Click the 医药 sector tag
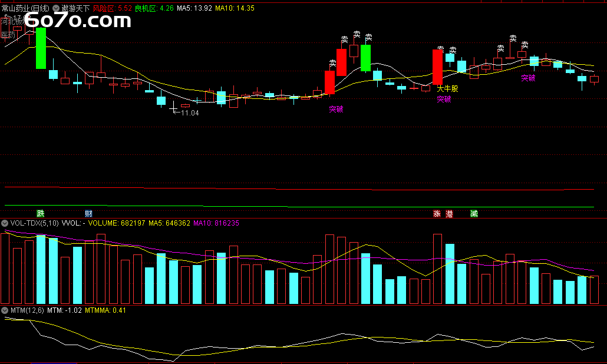Image resolution: width=607 pixels, height=364 pixels. pos(8,35)
